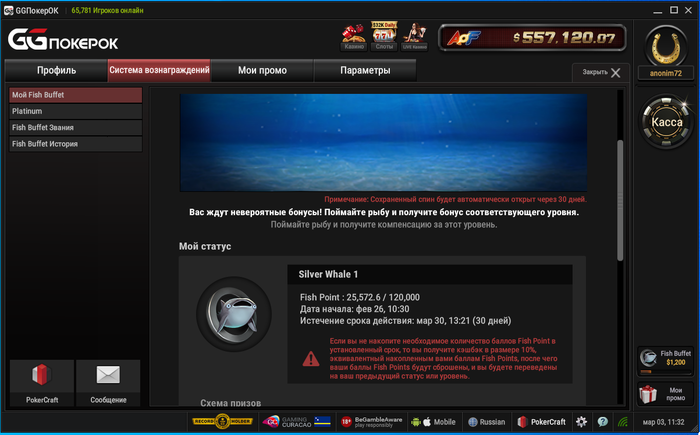Click the Gaming Curacao logo
700x435 pixels.
(296, 422)
